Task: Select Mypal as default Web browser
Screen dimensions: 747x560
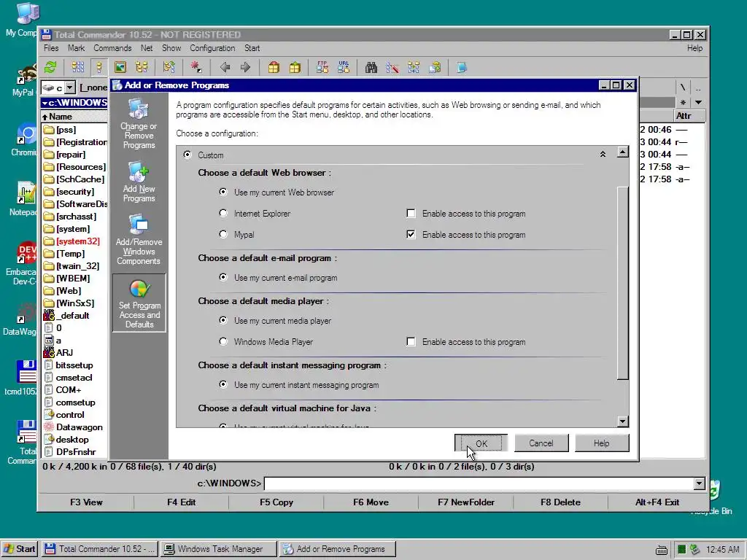Action: point(223,234)
